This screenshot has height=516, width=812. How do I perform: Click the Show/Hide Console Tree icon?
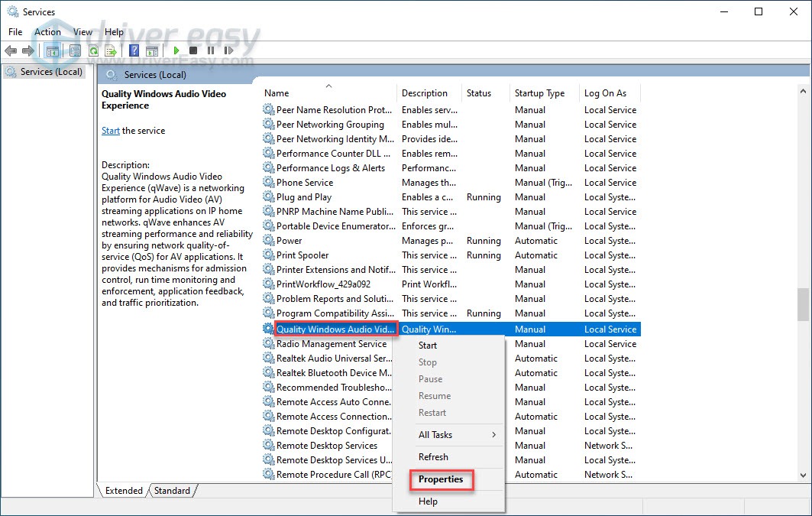coord(53,51)
